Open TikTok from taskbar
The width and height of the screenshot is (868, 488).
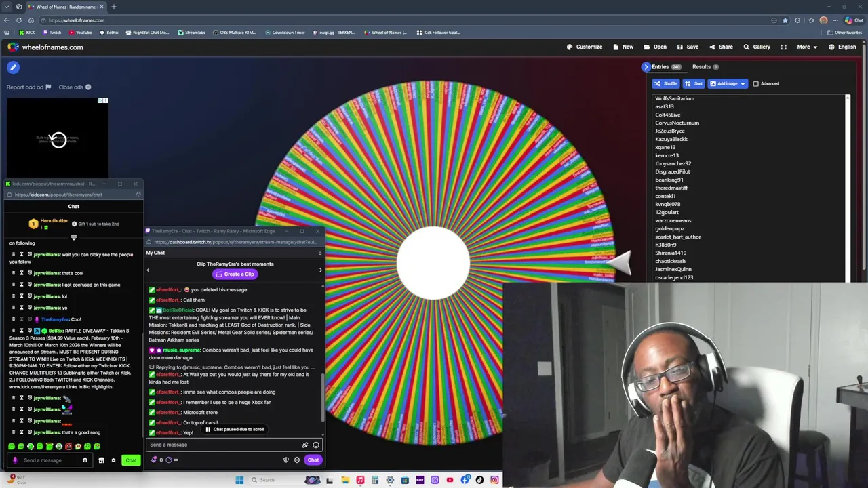479,480
